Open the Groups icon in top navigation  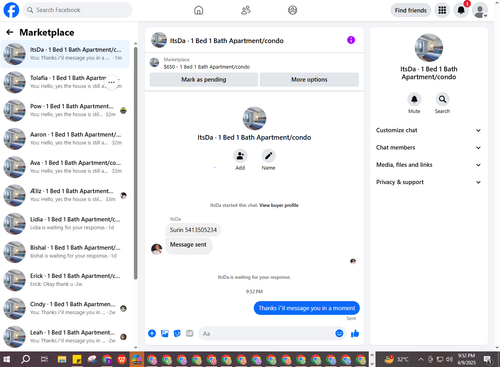coord(292,10)
